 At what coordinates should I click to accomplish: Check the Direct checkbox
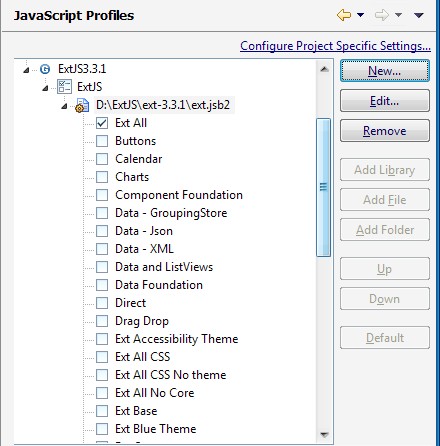point(102,303)
